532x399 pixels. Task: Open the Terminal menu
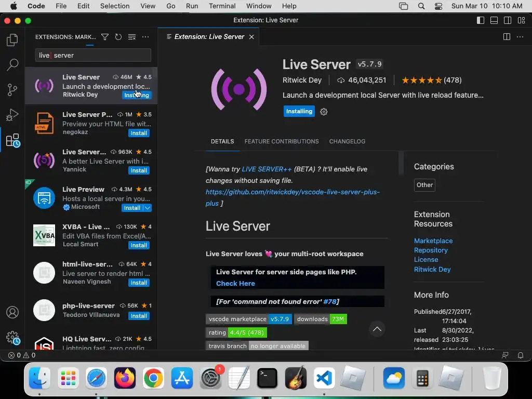coord(222,6)
